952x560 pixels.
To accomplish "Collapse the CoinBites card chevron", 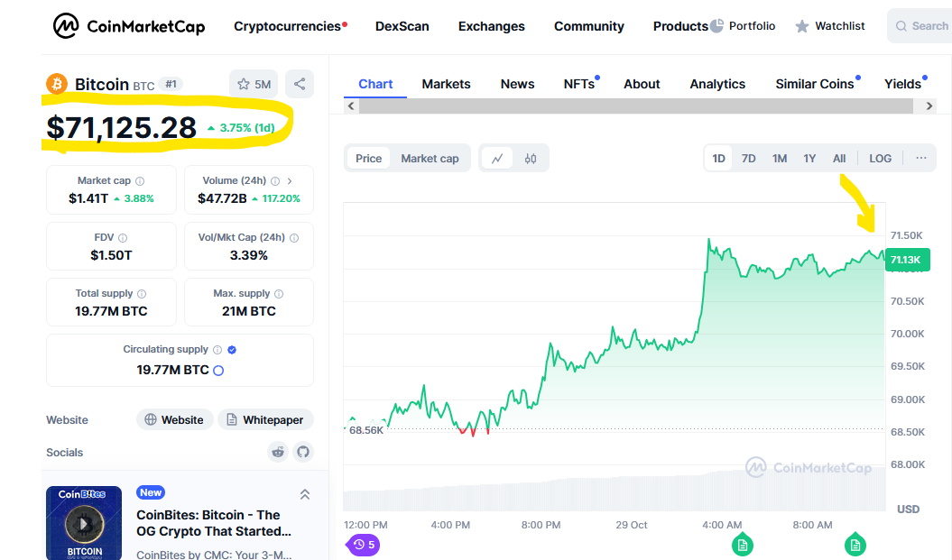I will pyautogui.click(x=305, y=494).
